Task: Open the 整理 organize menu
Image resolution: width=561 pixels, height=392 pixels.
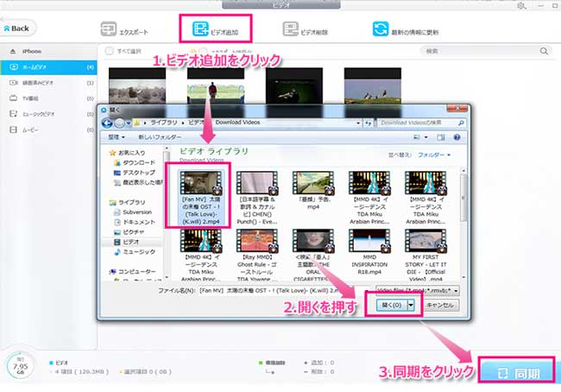Action: [117, 137]
